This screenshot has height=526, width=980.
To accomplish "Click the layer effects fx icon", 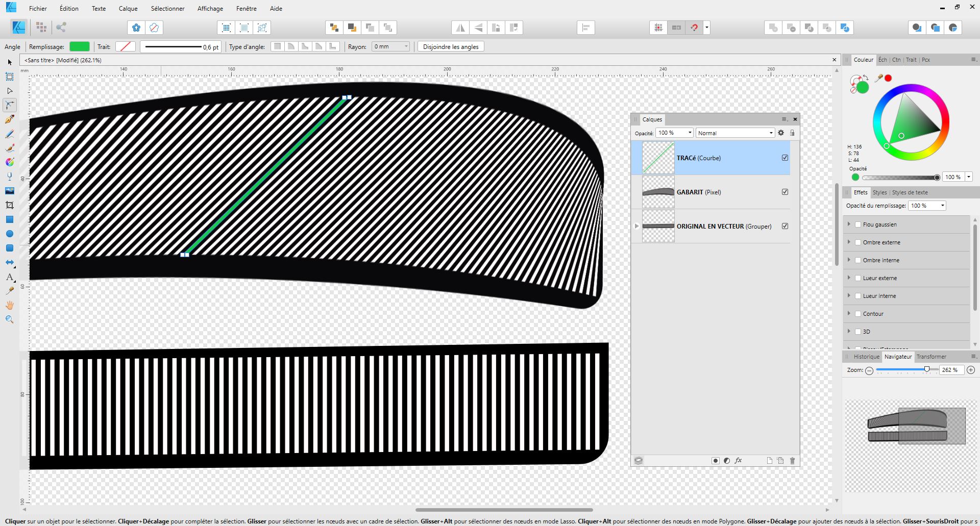I will tap(738, 461).
